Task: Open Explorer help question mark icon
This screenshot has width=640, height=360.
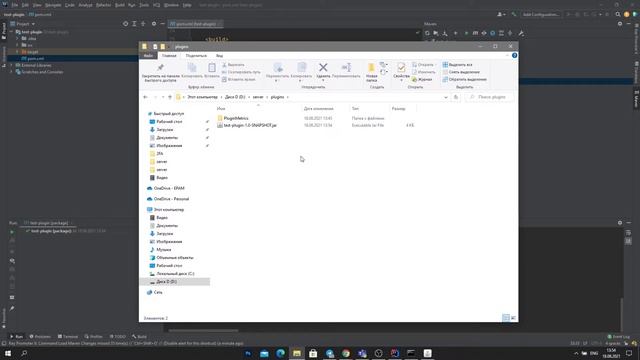Action: tap(514, 56)
